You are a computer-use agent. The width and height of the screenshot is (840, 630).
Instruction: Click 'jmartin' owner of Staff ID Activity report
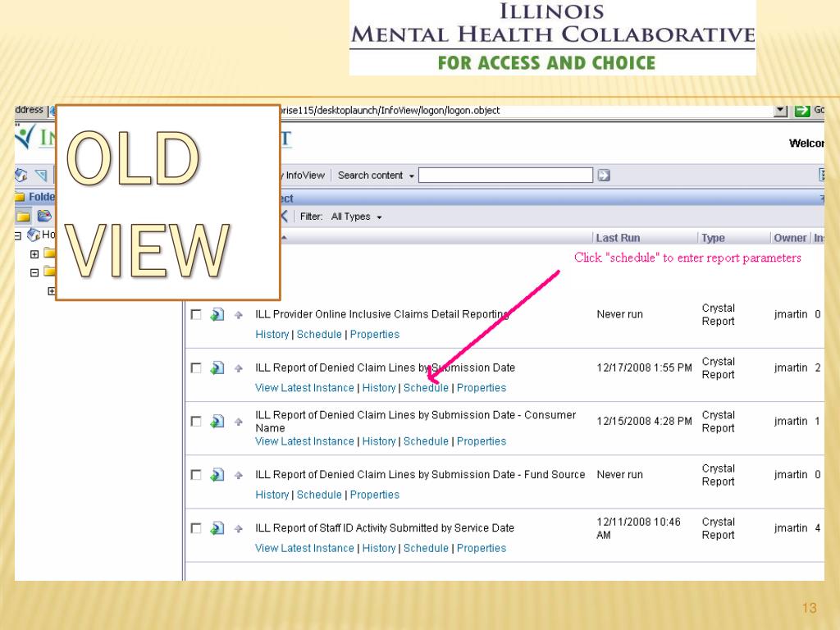pyautogui.click(x=791, y=528)
